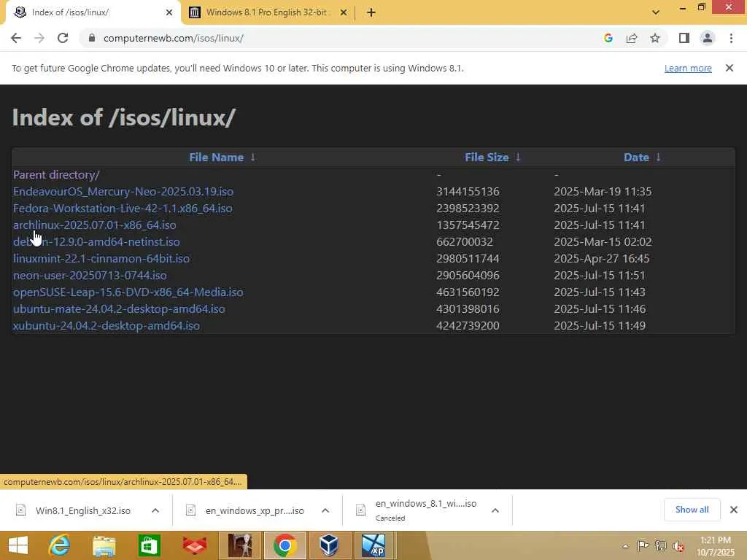Close the Index of /isos/linux/ tab
The image size is (747, 560).
pyautogui.click(x=169, y=12)
